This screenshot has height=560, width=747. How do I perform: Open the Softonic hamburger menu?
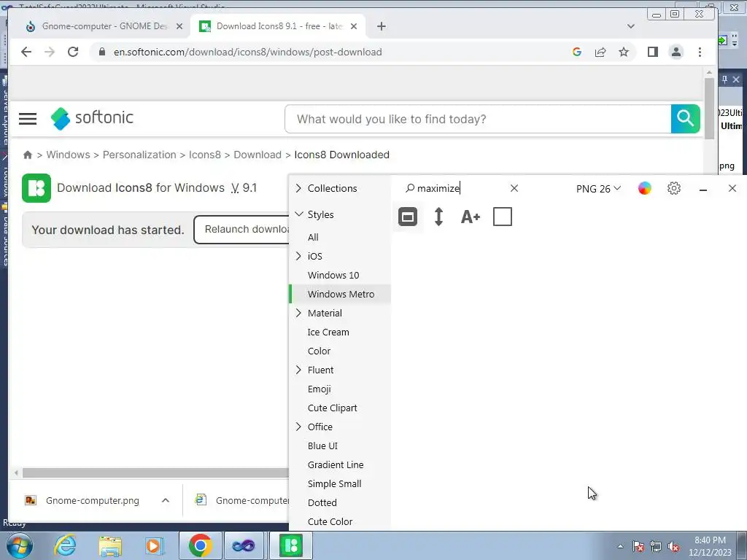pos(28,119)
